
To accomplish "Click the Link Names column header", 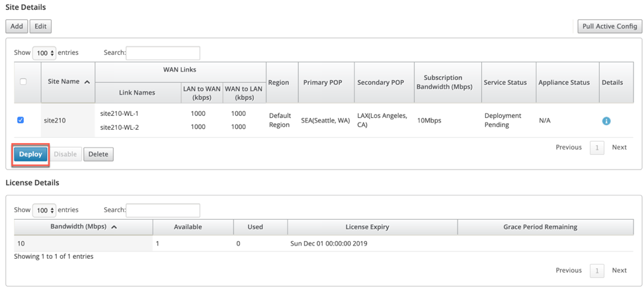I will click(x=137, y=93).
